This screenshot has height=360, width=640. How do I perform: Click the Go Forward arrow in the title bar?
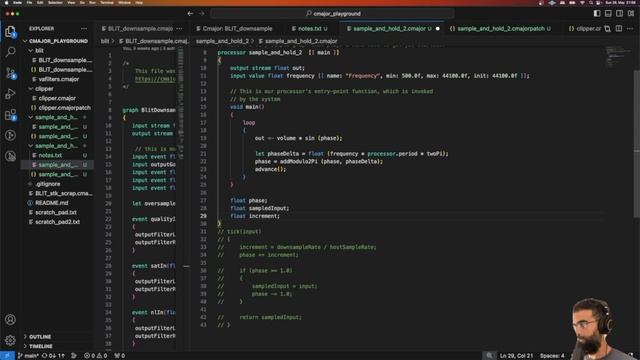[x=202, y=13]
